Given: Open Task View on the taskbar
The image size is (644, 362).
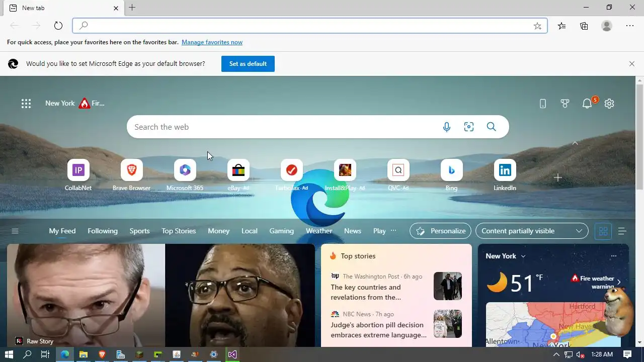Looking at the screenshot, I should pyautogui.click(x=45, y=354).
